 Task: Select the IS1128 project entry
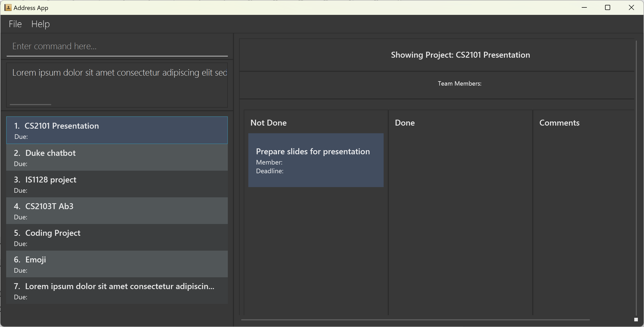(117, 184)
